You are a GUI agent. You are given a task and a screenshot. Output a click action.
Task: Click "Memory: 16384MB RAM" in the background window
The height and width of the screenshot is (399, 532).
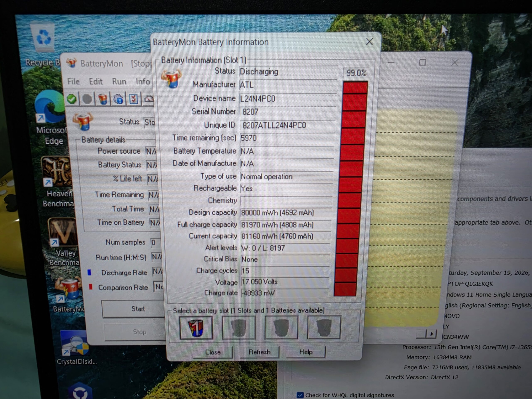pyautogui.click(x=439, y=357)
